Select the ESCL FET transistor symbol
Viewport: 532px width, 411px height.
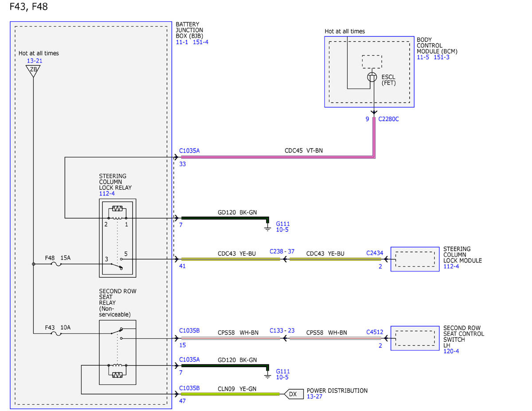click(x=372, y=77)
